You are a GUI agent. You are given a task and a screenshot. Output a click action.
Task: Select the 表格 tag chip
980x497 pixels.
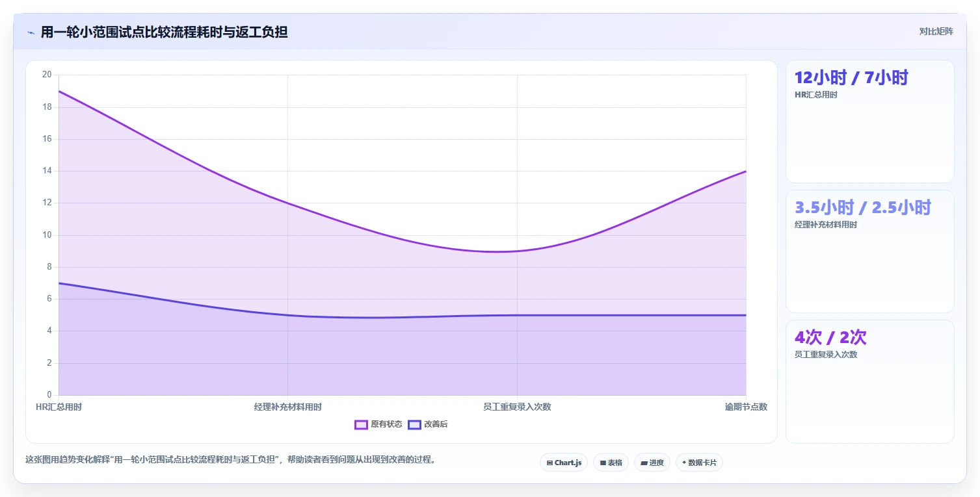click(611, 463)
